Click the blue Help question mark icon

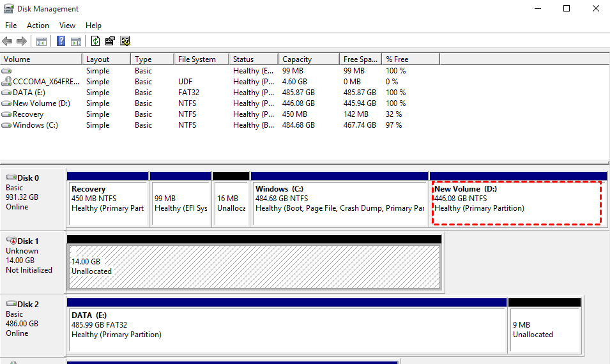61,42
